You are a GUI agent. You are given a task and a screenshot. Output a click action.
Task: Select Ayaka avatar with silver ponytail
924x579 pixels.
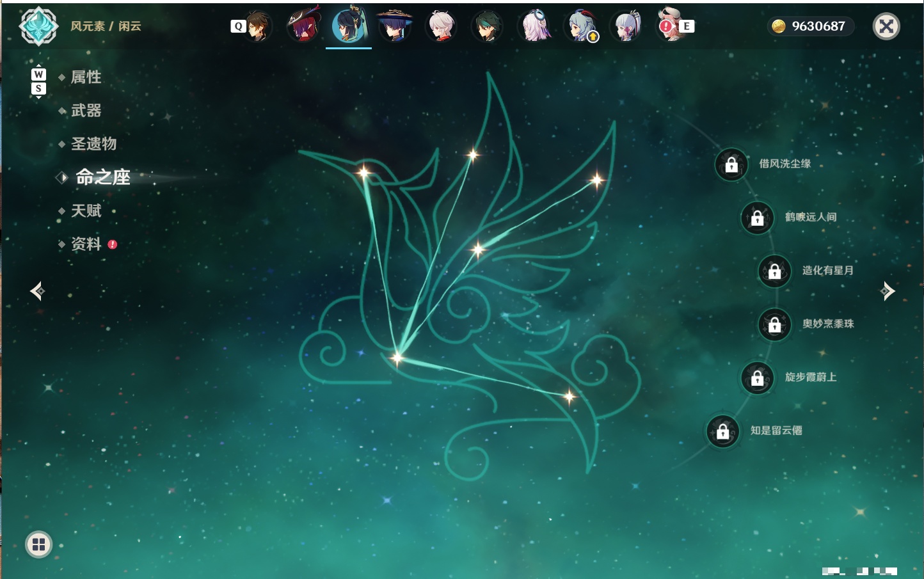tap(626, 26)
